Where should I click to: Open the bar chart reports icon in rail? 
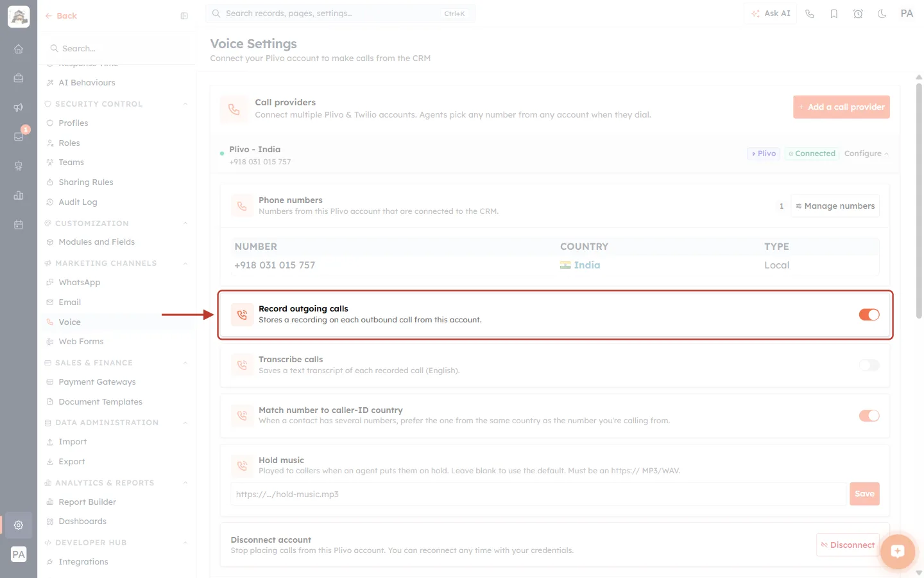(x=19, y=195)
